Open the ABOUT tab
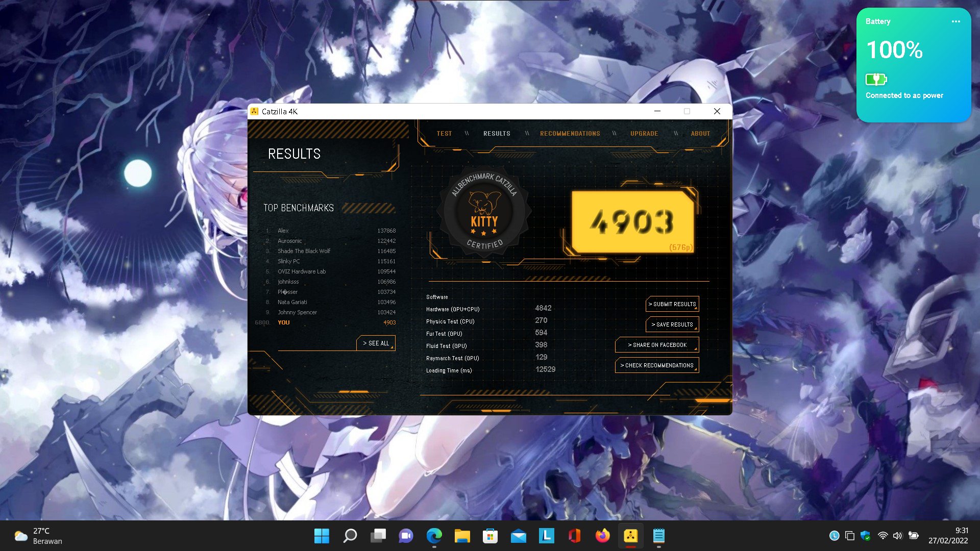This screenshot has height=551, width=980. coord(700,134)
